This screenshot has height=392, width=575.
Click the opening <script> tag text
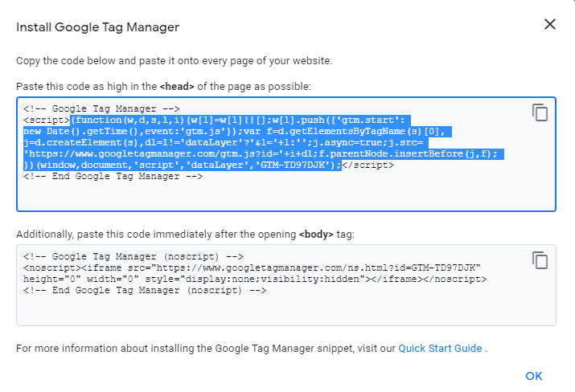coord(47,120)
